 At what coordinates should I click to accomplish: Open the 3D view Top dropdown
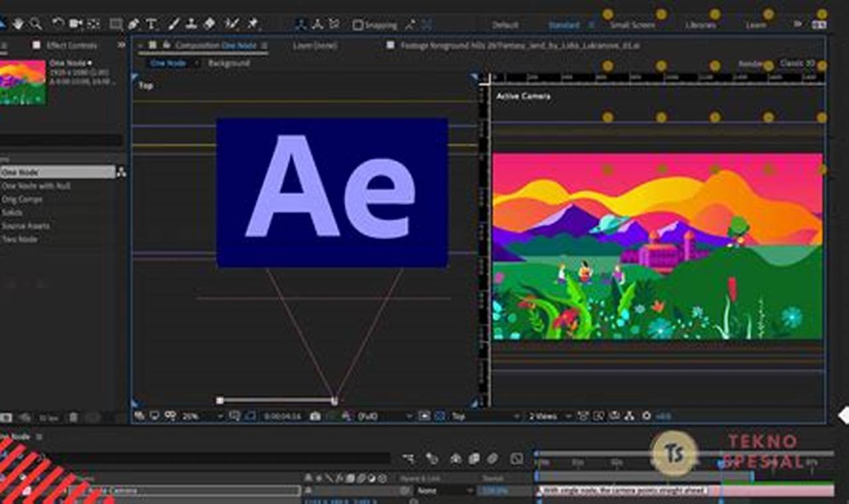click(486, 416)
